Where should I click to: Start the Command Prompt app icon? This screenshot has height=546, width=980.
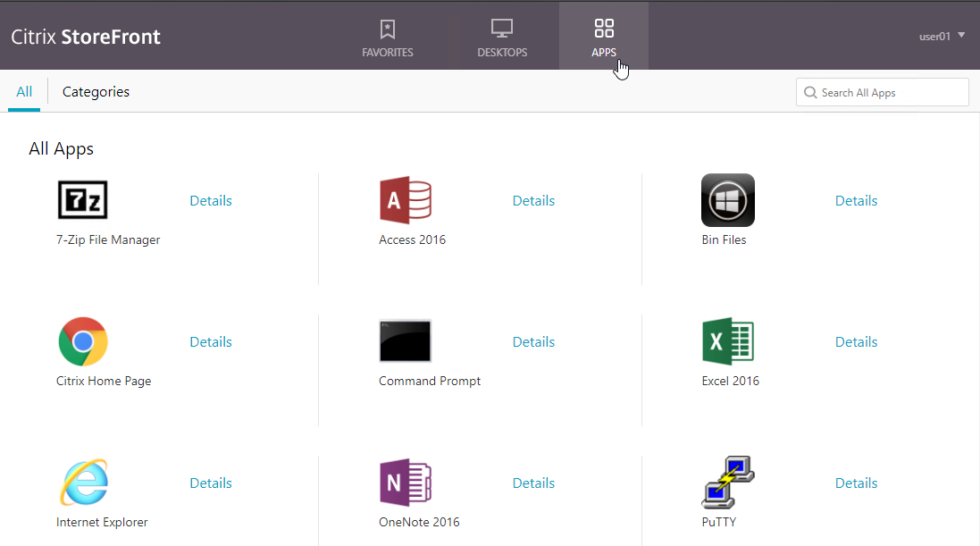point(405,340)
